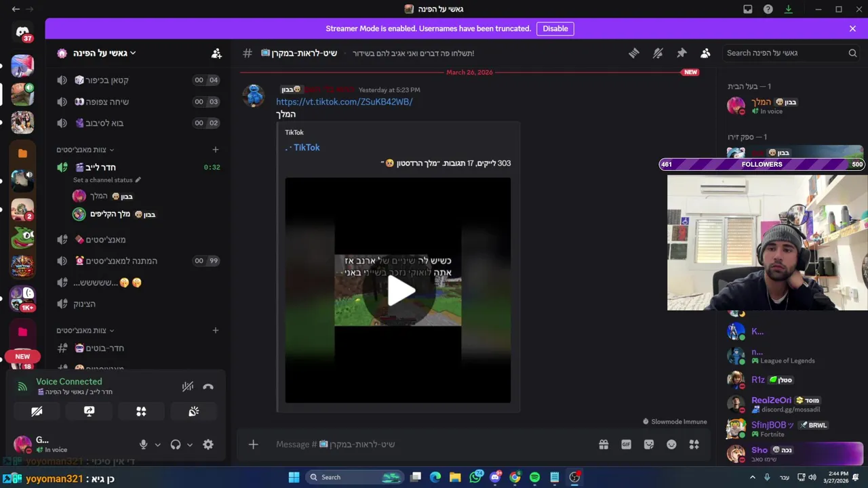
Task: Dismiss the Streamer Mode banner
Action: [x=852, y=28]
